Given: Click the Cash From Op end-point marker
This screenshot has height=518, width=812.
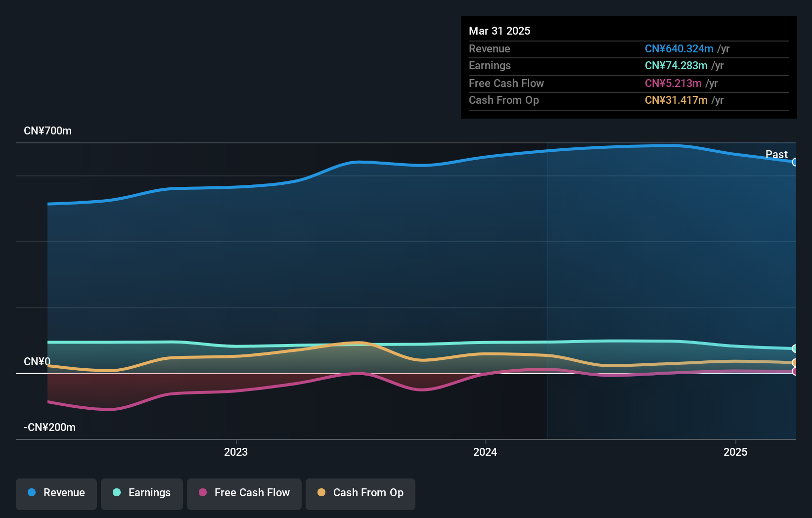Looking at the screenshot, I should pos(795,363).
